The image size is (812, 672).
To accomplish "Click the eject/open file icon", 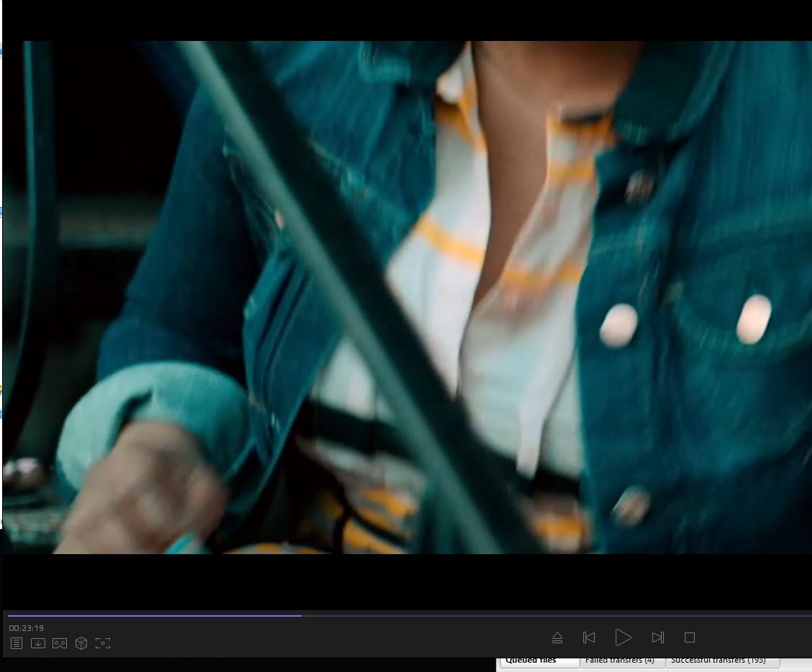I will coord(557,638).
